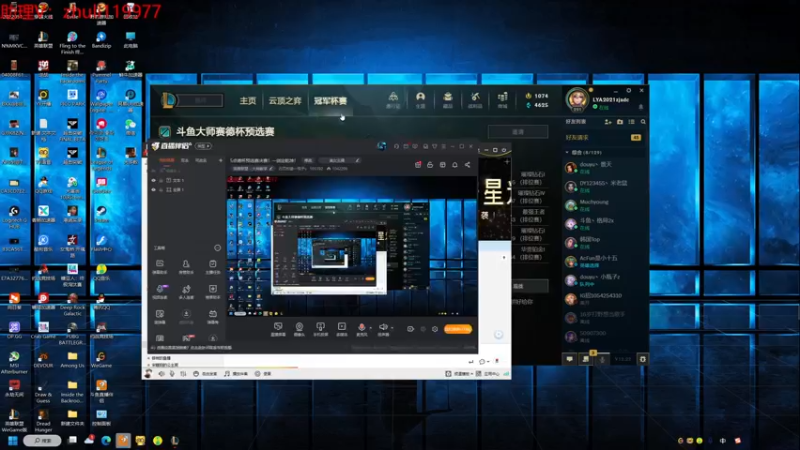Mute the red microphone in streaming bar
The height and width of the screenshot is (450, 800).
pos(361,328)
